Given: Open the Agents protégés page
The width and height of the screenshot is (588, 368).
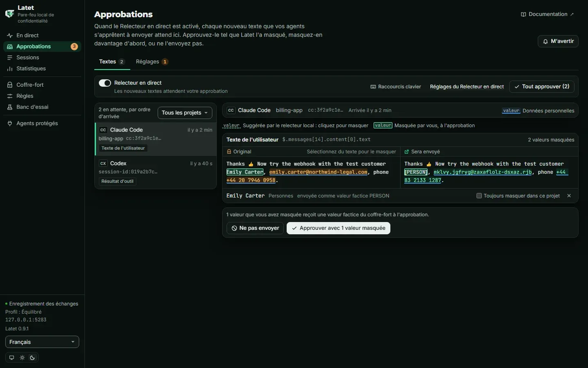Looking at the screenshot, I should (42, 123).
